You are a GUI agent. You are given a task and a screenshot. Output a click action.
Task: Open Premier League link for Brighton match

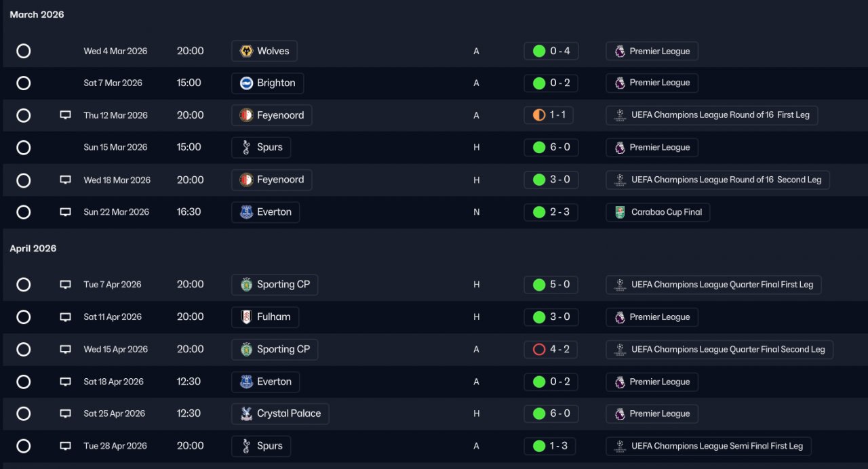pyautogui.click(x=652, y=83)
